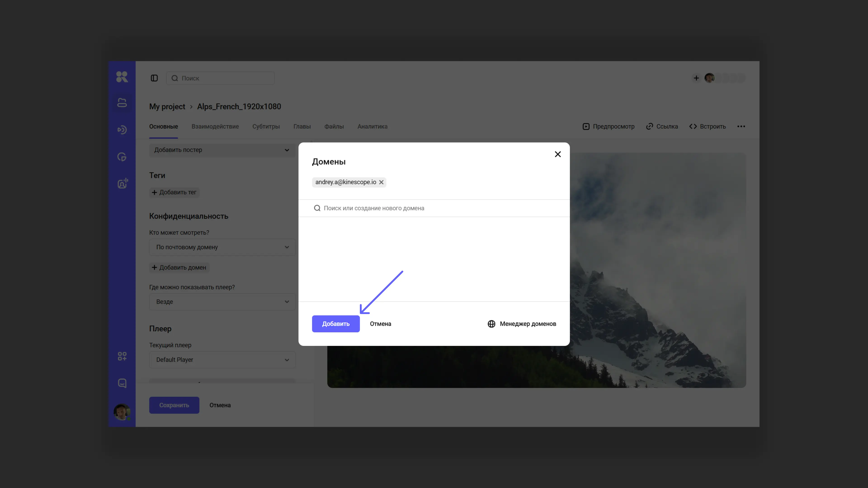Switch to the Субтитры tab

tap(266, 126)
